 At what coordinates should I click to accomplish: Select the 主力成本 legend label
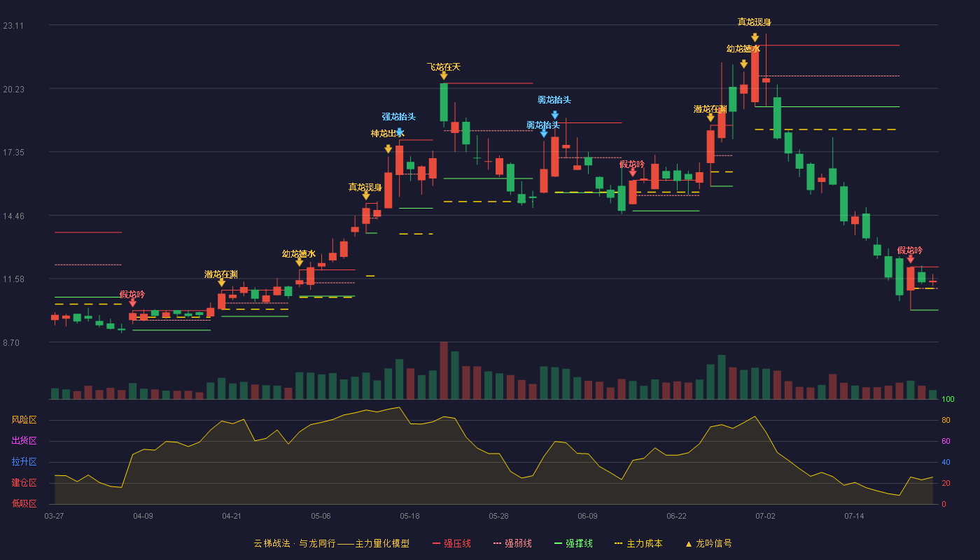[x=644, y=543]
